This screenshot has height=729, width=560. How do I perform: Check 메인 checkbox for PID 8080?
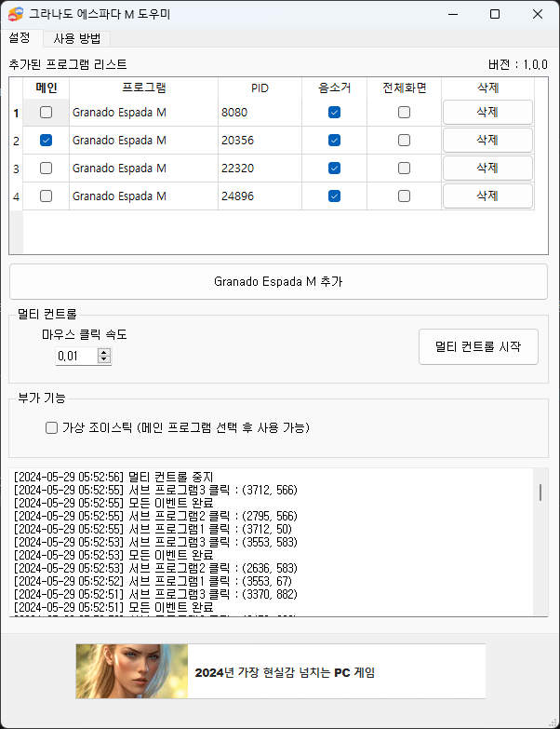[x=46, y=112]
